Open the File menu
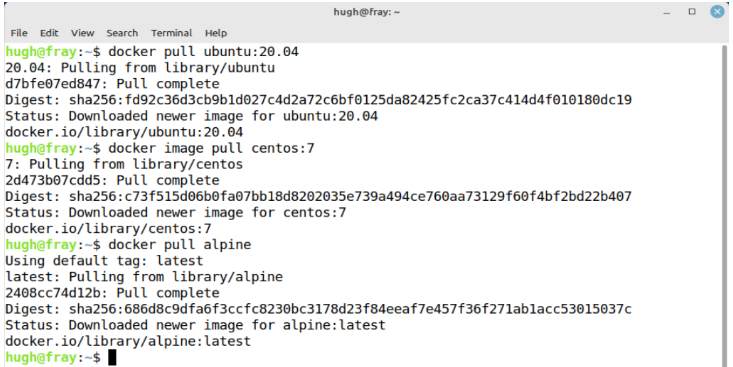Image resolution: width=733 pixels, height=367 pixels. tap(19, 33)
